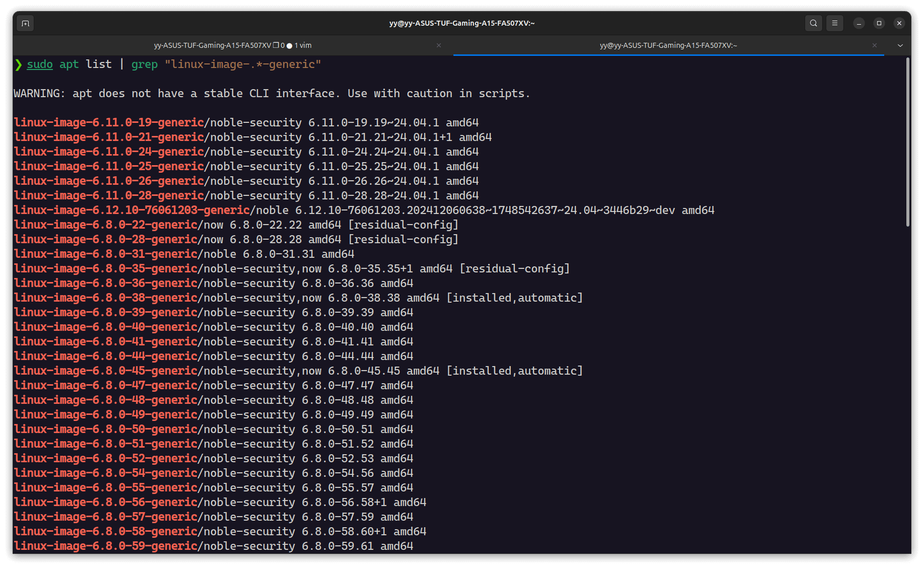The image size is (924, 568).
Task: Click the filled circle status dot in the first tab
Action: pos(289,45)
